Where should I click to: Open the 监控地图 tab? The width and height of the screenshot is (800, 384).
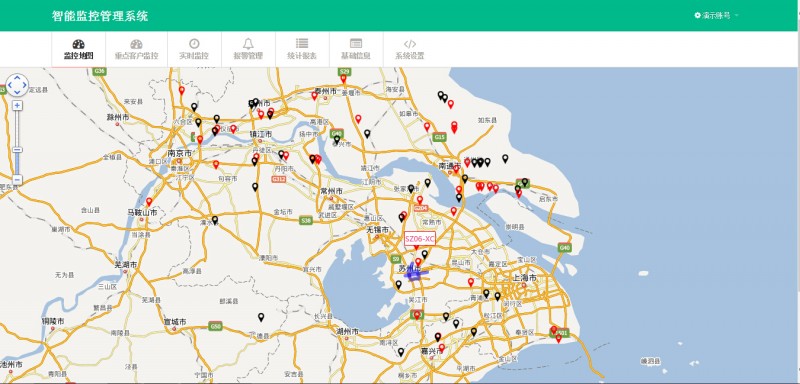click(79, 49)
